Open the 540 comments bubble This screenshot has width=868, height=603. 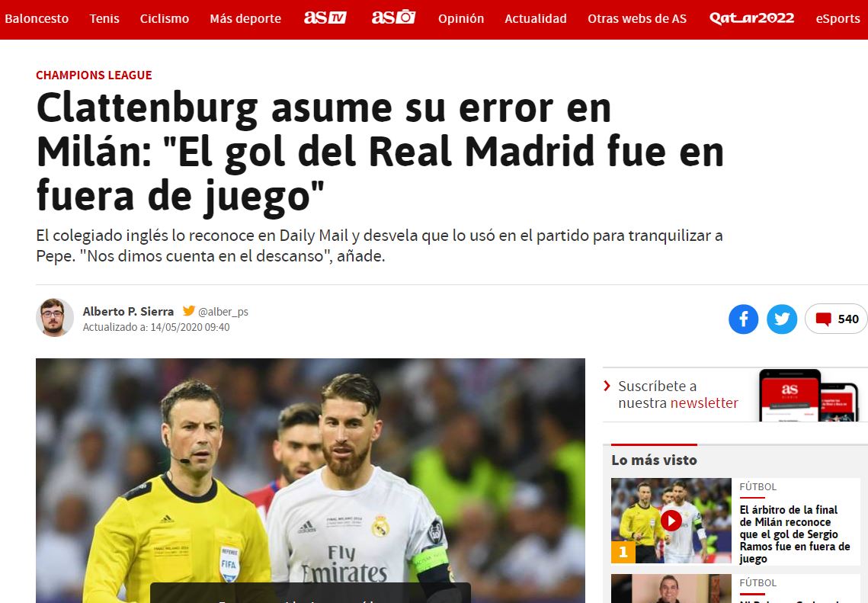pyautogui.click(x=836, y=319)
